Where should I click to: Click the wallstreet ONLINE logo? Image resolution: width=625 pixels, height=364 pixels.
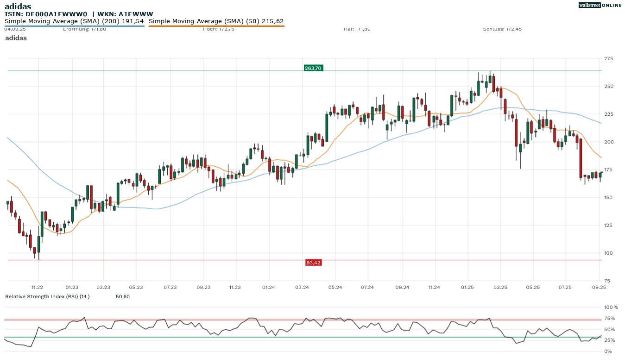pyautogui.click(x=600, y=5)
